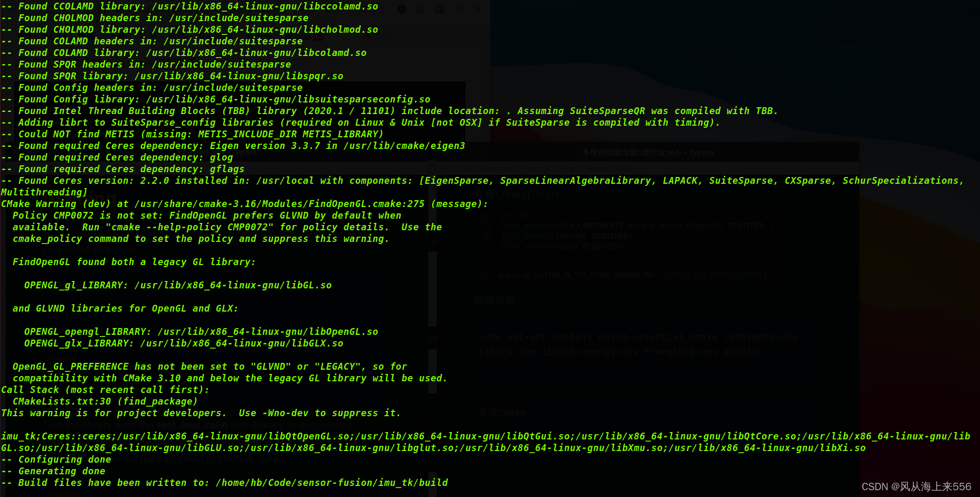This screenshot has height=497, width=980.
Task: Click the 'Generating done' line
Action: click(53, 471)
